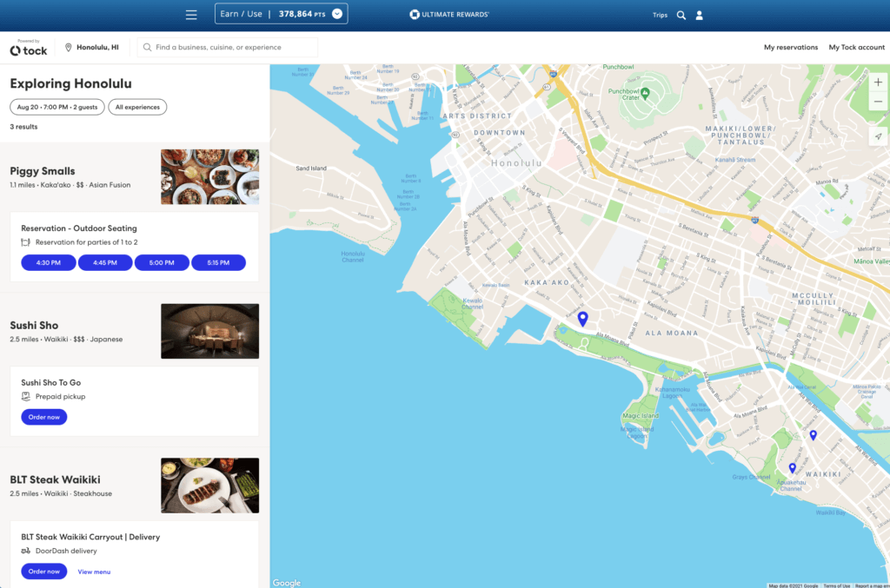Open the hamburger menu in the header
Viewport: 890px width, 588px height.
[x=191, y=16]
